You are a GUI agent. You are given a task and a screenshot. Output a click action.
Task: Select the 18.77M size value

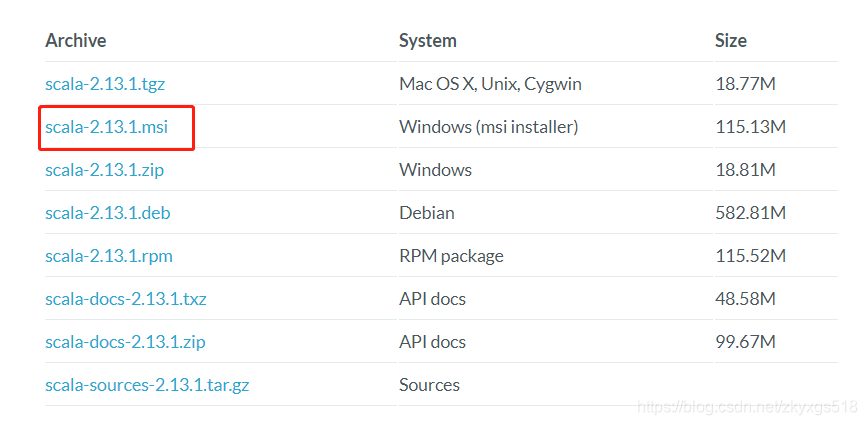(x=745, y=85)
